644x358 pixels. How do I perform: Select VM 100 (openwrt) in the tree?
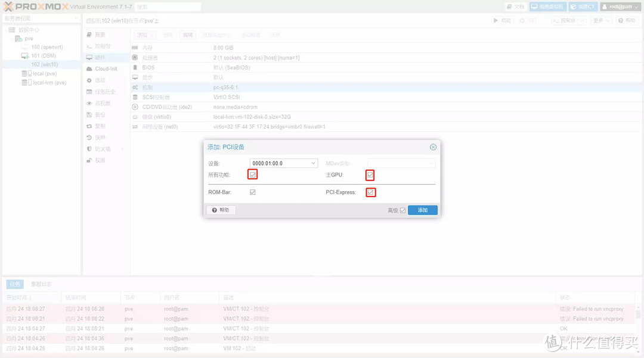47,47
